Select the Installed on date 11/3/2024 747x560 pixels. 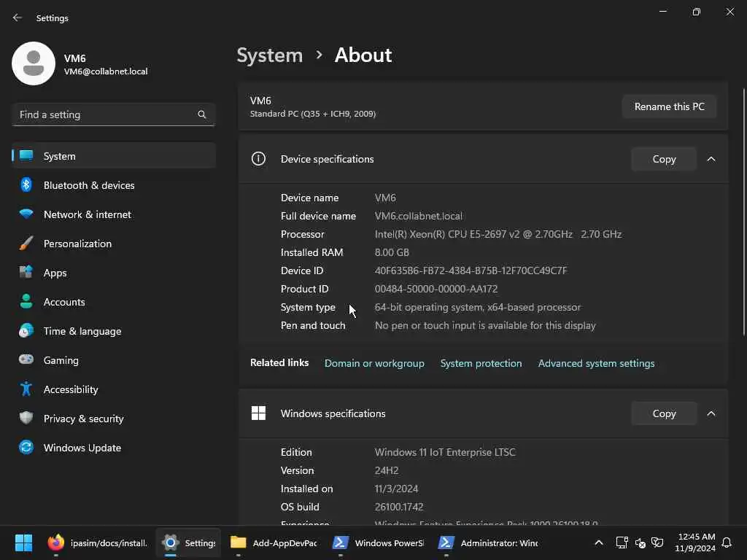[396, 489]
